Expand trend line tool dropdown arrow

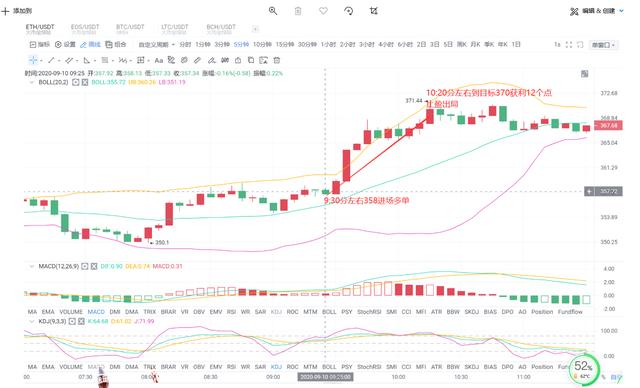(x=59, y=61)
